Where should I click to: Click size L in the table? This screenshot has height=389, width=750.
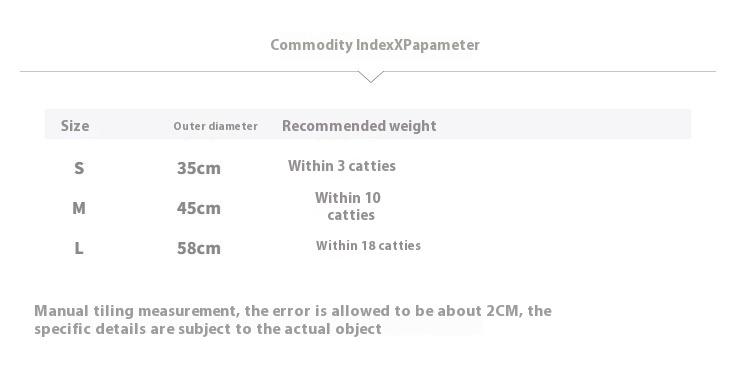pyautogui.click(x=79, y=248)
